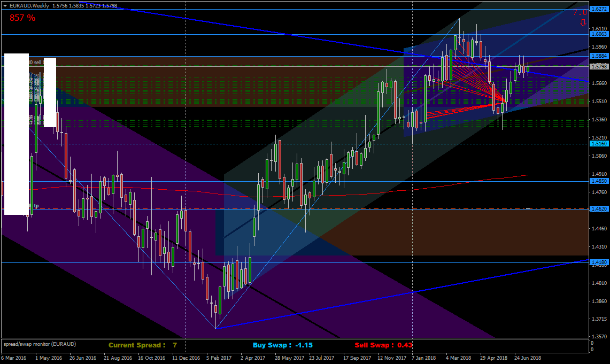Click the Buy Swap -1.15 readout
This screenshot has width=610, height=364.
pyautogui.click(x=283, y=345)
